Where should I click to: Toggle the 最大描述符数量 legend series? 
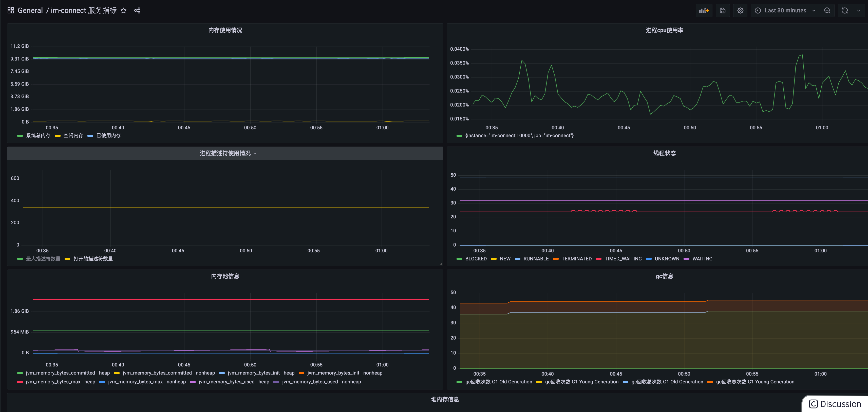[x=43, y=259]
